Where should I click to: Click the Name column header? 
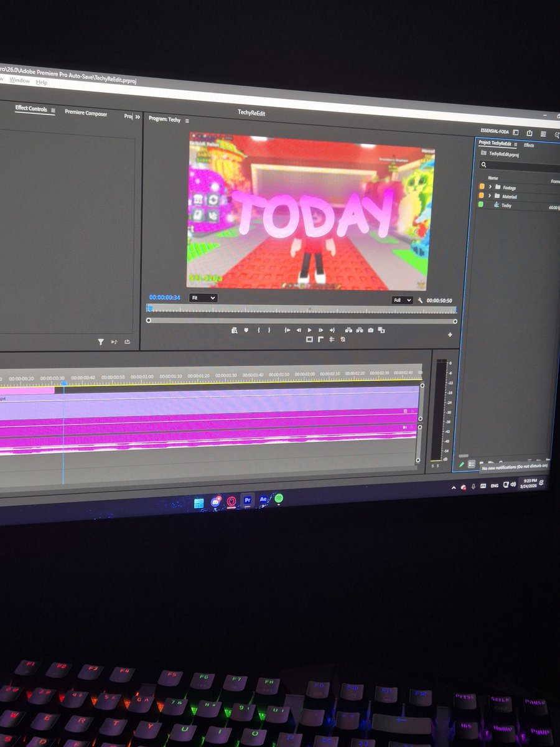pos(493,178)
